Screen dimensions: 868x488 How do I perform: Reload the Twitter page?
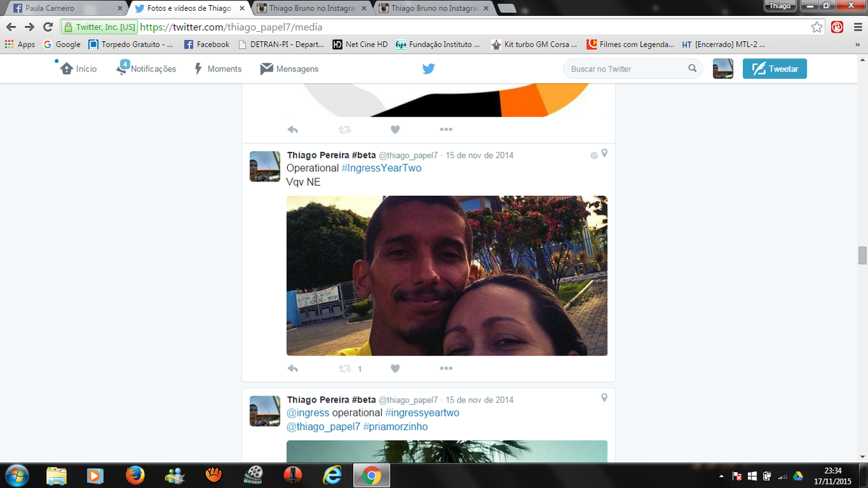(48, 27)
